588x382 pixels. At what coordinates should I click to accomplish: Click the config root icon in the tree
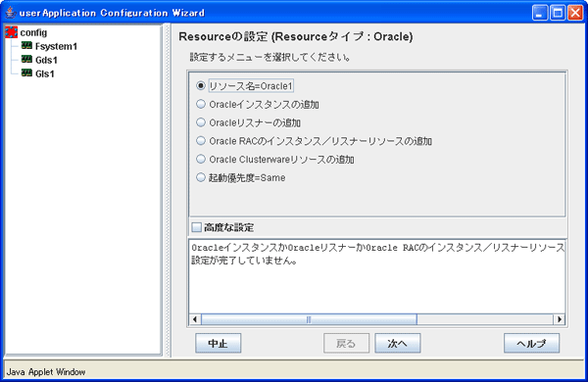pos(11,32)
